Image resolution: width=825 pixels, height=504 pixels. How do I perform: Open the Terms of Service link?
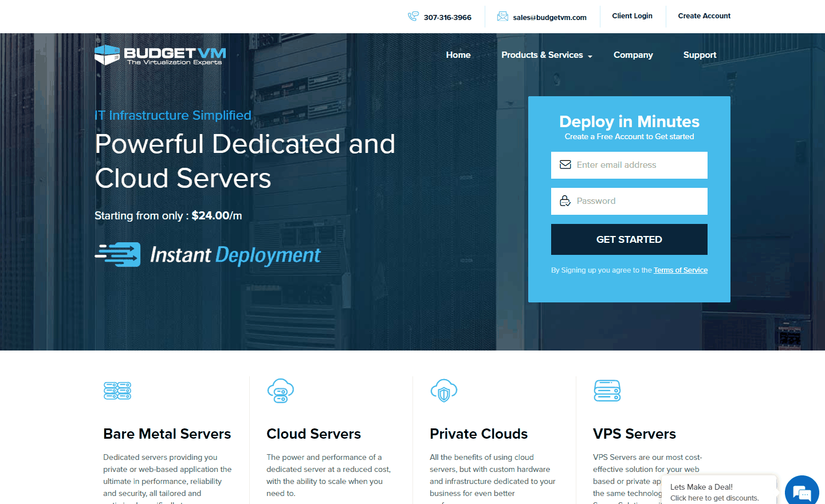(x=681, y=270)
